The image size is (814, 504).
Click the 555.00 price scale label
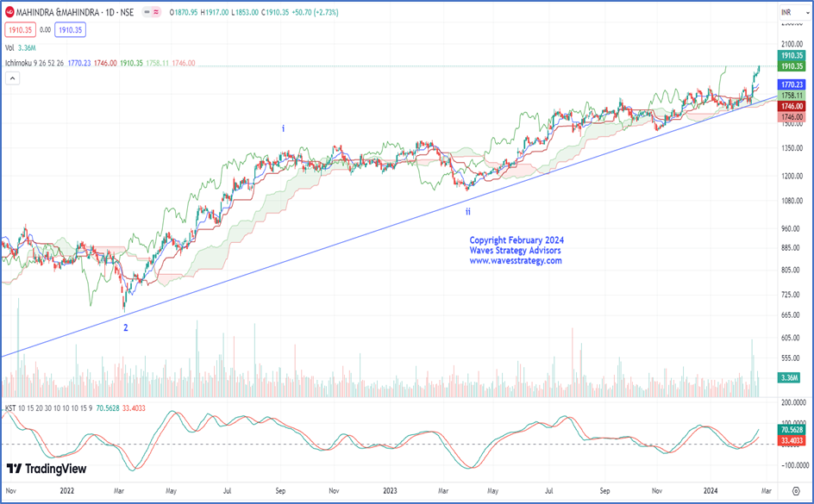coord(791,358)
